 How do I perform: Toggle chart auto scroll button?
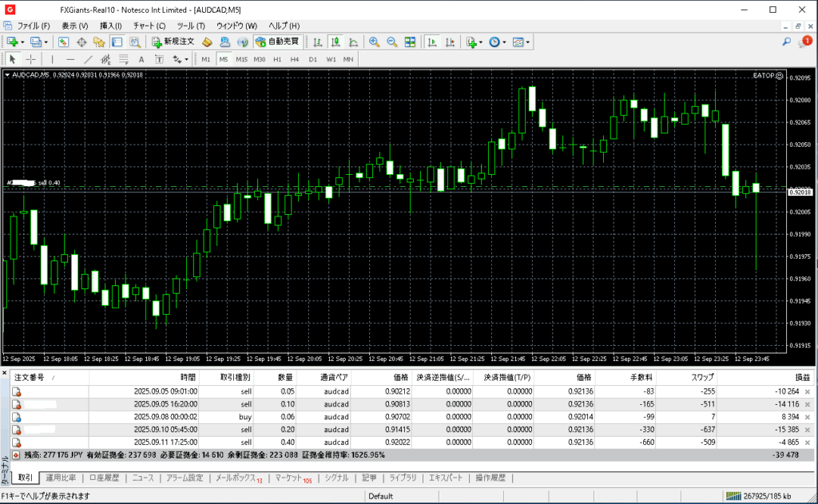[432, 42]
